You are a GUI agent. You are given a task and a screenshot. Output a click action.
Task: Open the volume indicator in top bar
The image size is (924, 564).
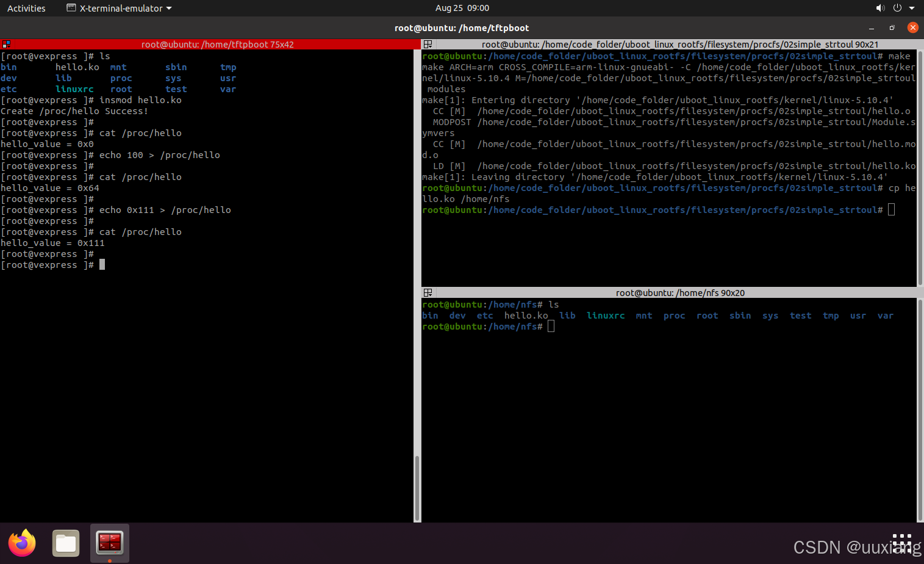pos(880,8)
